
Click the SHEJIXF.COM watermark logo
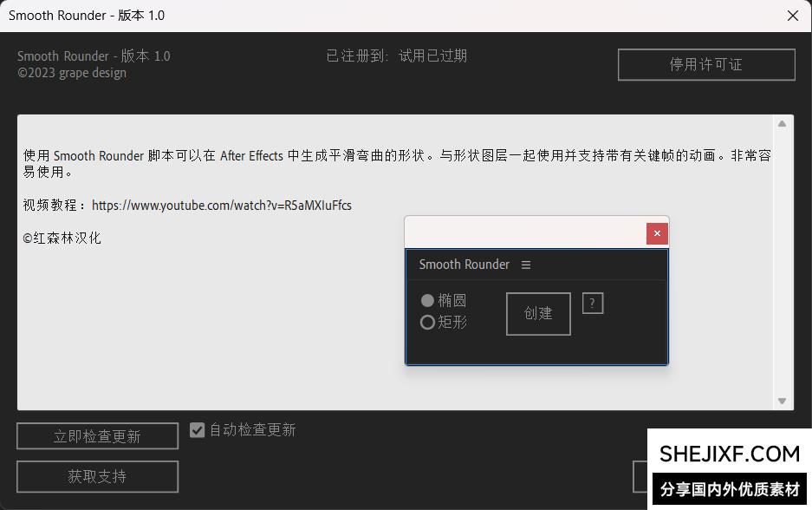(x=729, y=454)
